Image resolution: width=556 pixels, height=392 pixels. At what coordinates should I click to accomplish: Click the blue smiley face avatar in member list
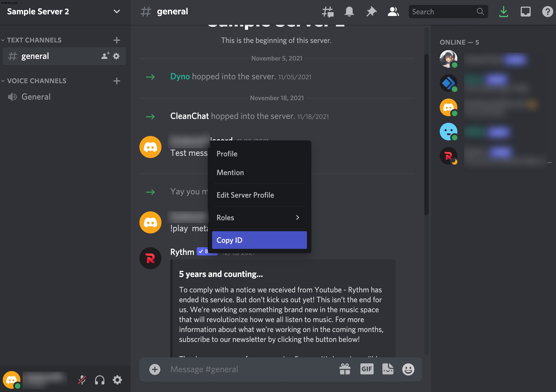point(449,132)
